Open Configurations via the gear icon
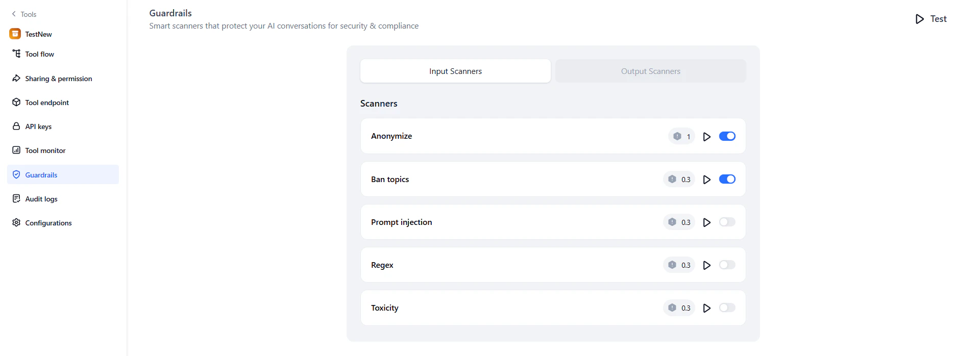 coord(16,223)
